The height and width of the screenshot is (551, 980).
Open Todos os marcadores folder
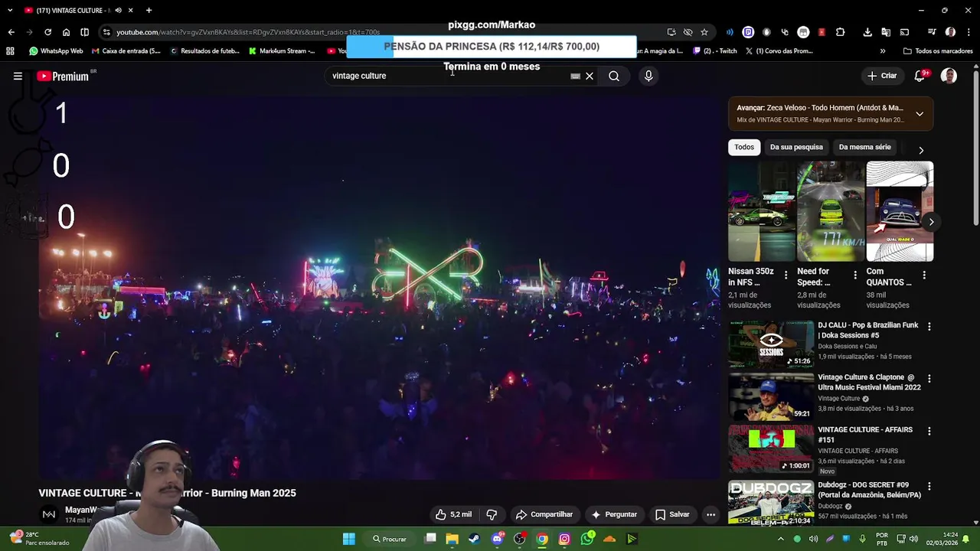[x=938, y=51]
